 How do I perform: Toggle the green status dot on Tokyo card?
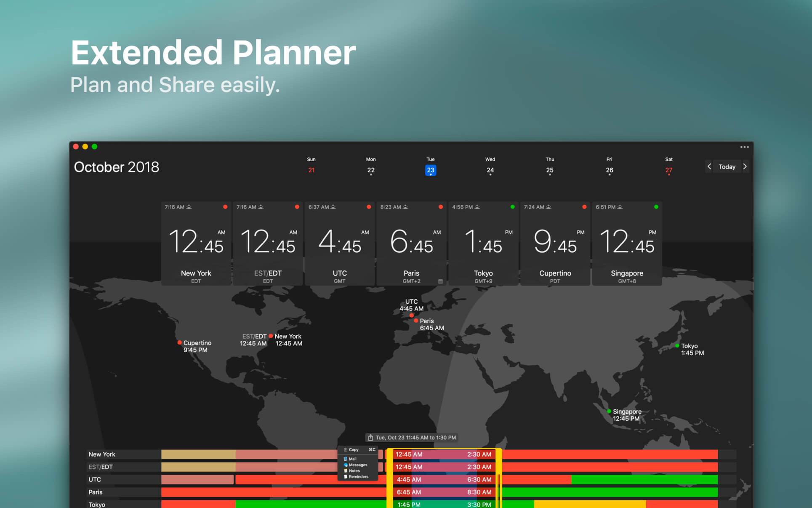click(x=512, y=207)
